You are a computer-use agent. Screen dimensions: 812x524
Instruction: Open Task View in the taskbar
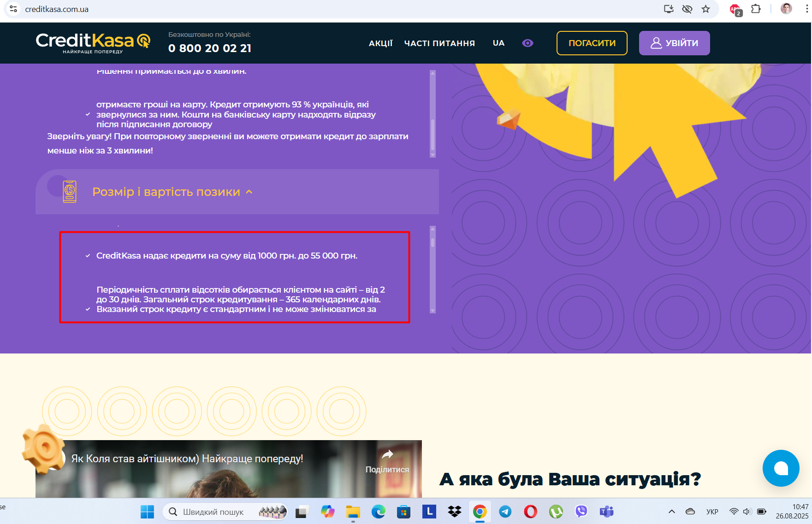coord(302,512)
